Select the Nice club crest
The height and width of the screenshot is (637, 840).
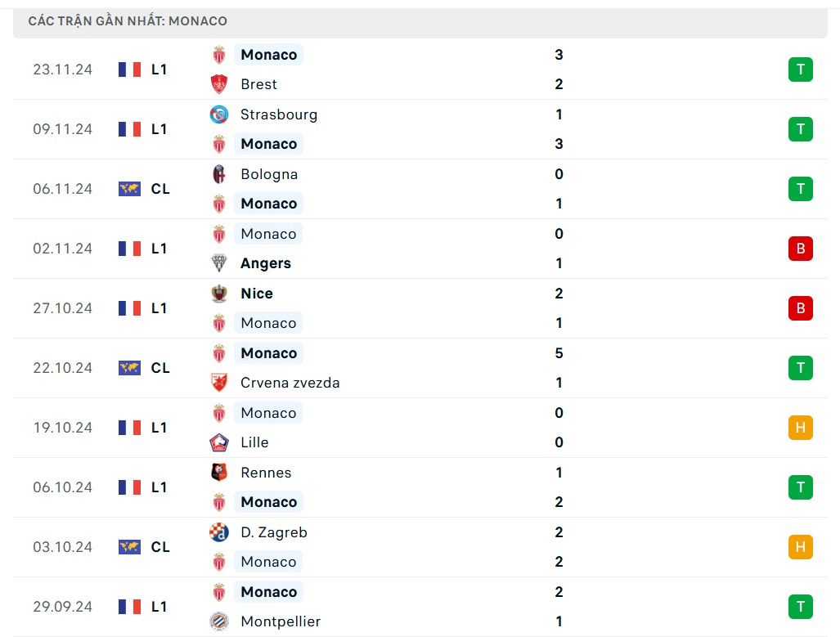(x=218, y=293)
